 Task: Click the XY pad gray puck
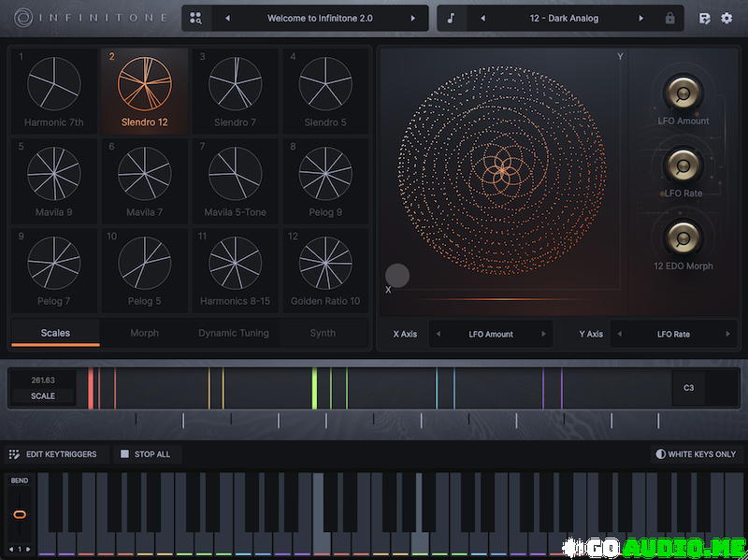point(397,276)
